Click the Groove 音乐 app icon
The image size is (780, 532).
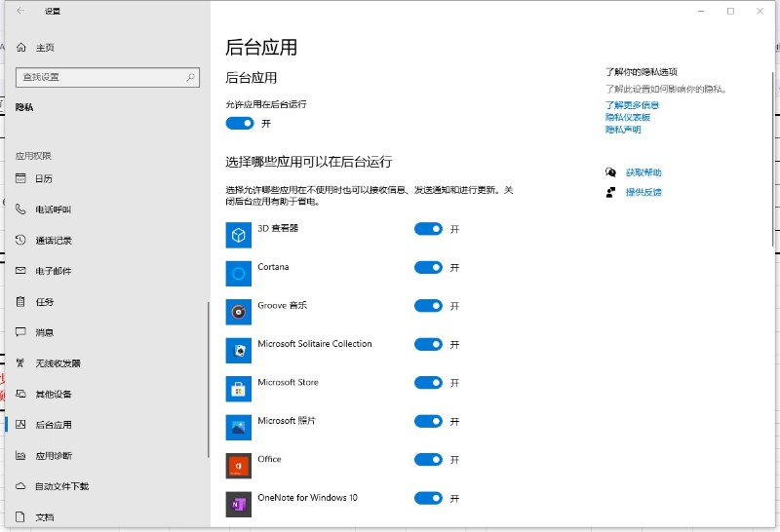[239, 312]
